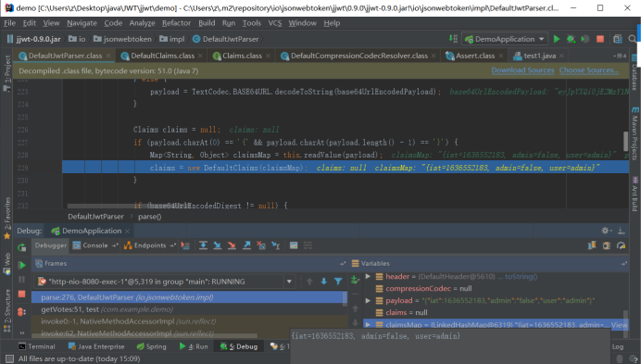
Task: Open the hidden editor tabs list
Action: coord(620,56)
